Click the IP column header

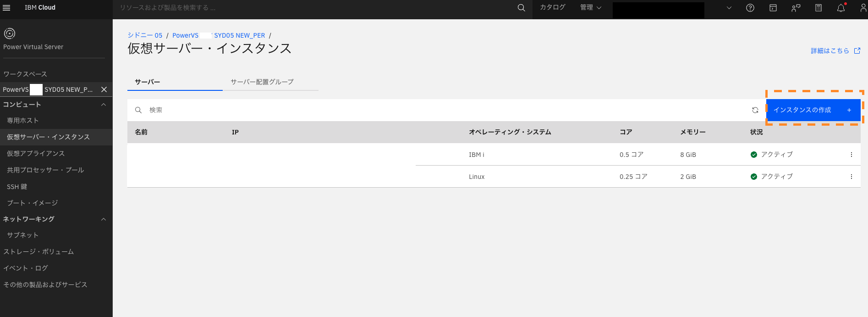[235, 132]
